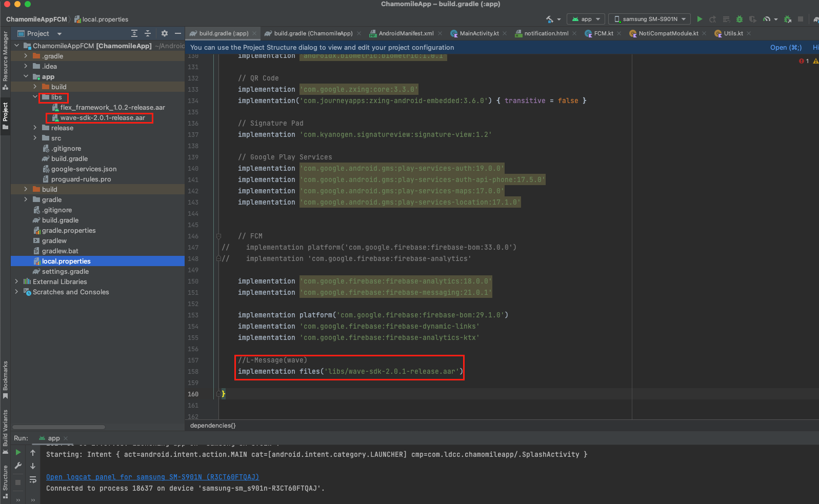The height and width of the screenshot is (504, 819).
Task: Switch to MainActivity.kt tab
Action: [x=479, y=33]
